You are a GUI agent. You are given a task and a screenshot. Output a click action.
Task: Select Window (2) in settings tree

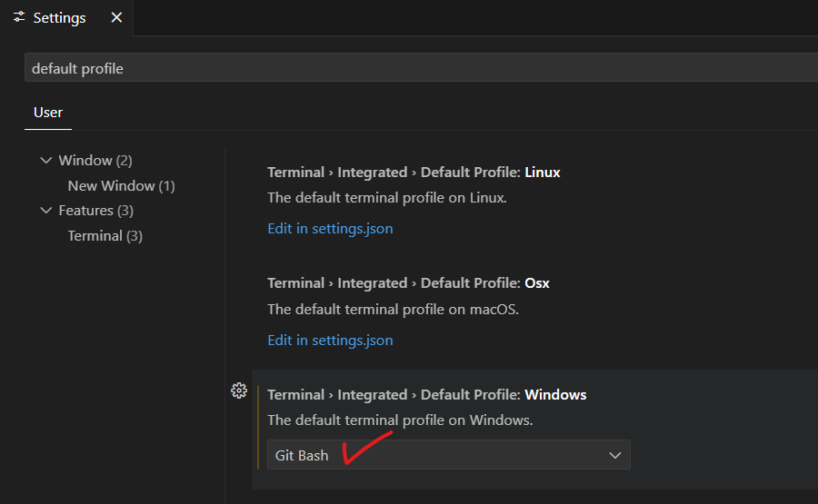coord(95,161)
